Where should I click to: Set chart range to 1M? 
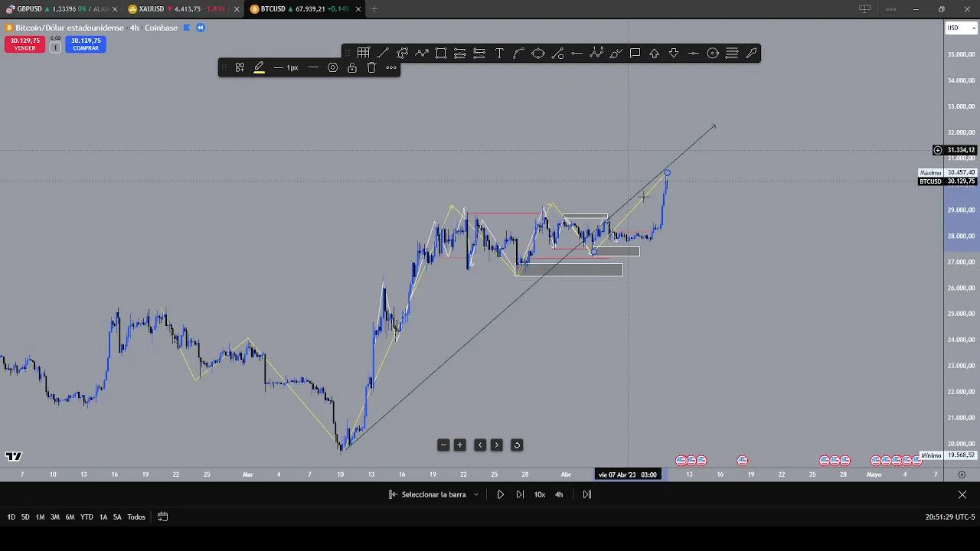point(40,517)
